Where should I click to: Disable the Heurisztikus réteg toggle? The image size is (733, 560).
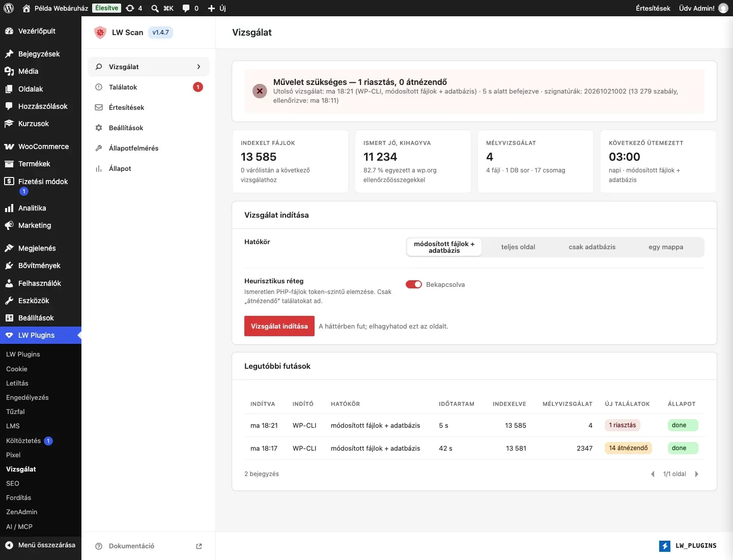click(x=414, y=284)
